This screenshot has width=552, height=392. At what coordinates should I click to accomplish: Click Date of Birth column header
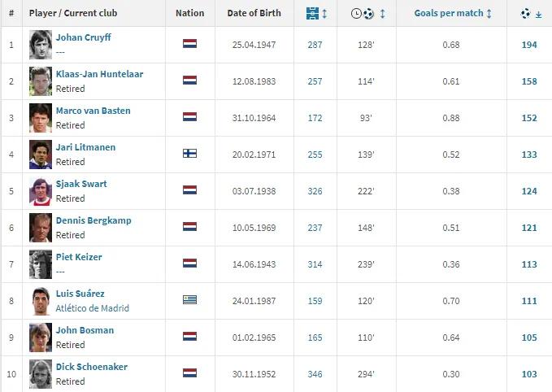tap(254, 14)
